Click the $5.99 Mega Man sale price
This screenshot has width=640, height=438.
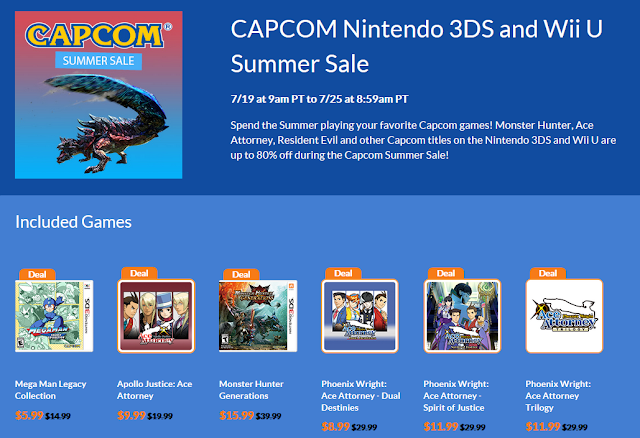pyautogui.click(x=29, y=416)
